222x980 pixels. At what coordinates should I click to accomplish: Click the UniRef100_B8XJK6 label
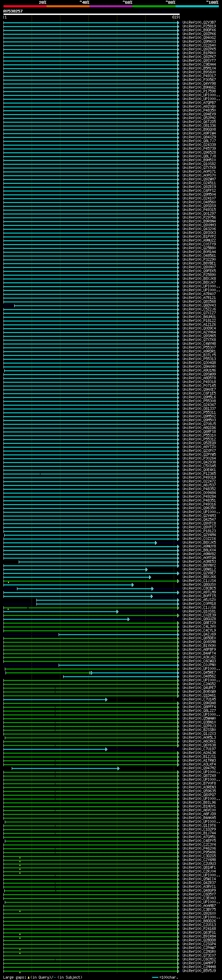coord(199,577)
